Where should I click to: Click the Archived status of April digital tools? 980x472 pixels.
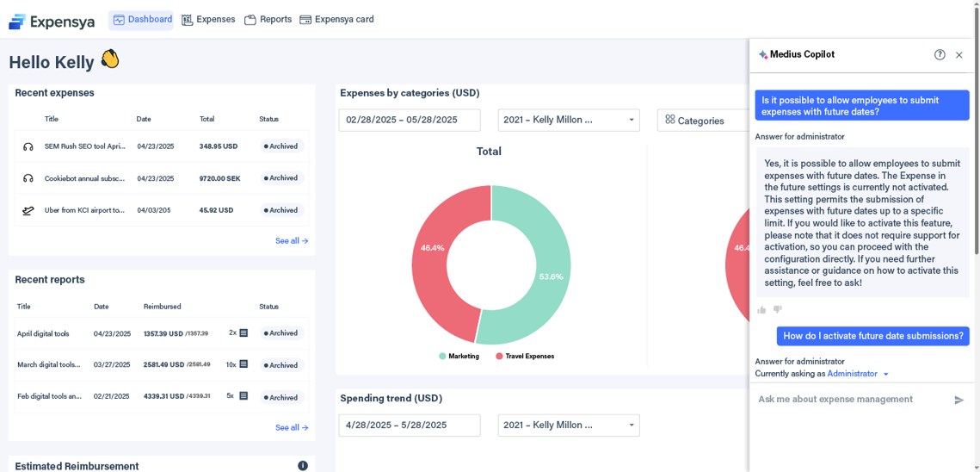[282, 333]
